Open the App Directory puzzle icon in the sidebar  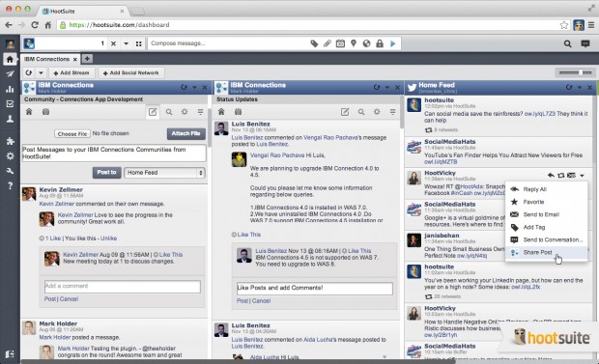tap(10, 141)
